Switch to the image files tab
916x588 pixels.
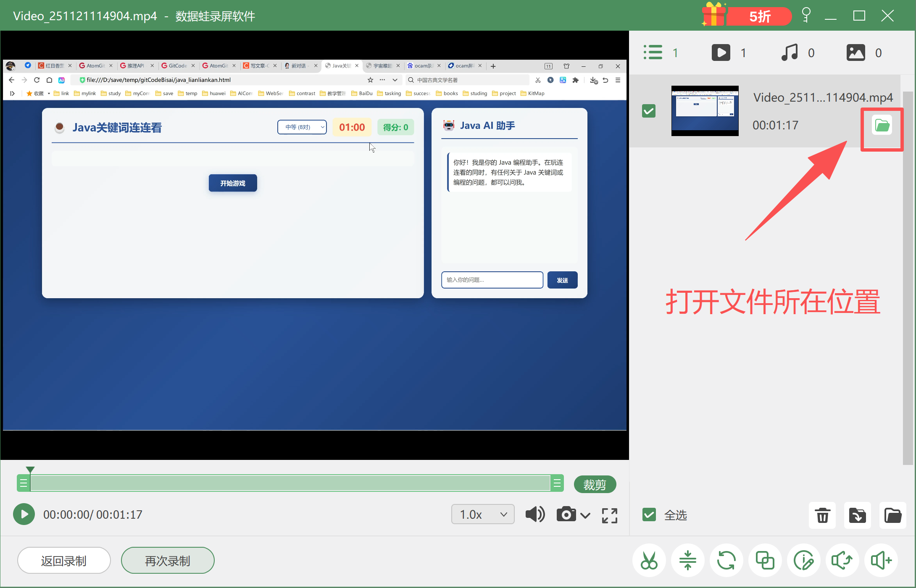(856, 53)
